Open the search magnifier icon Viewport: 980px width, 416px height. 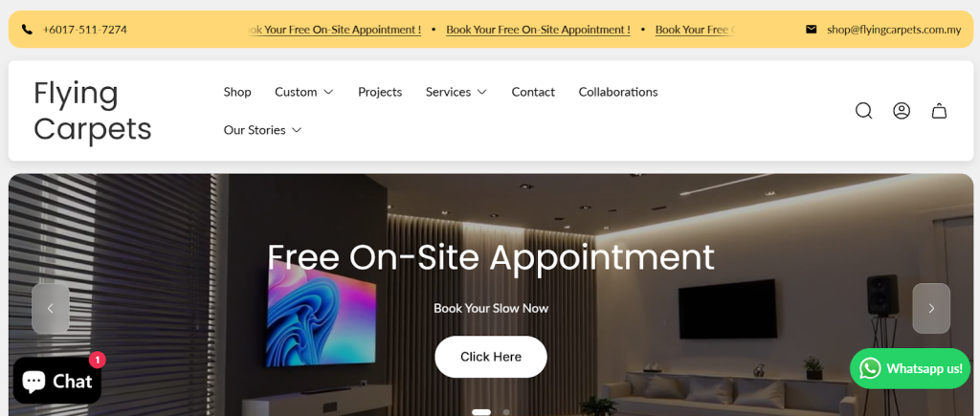coord(863,111)
